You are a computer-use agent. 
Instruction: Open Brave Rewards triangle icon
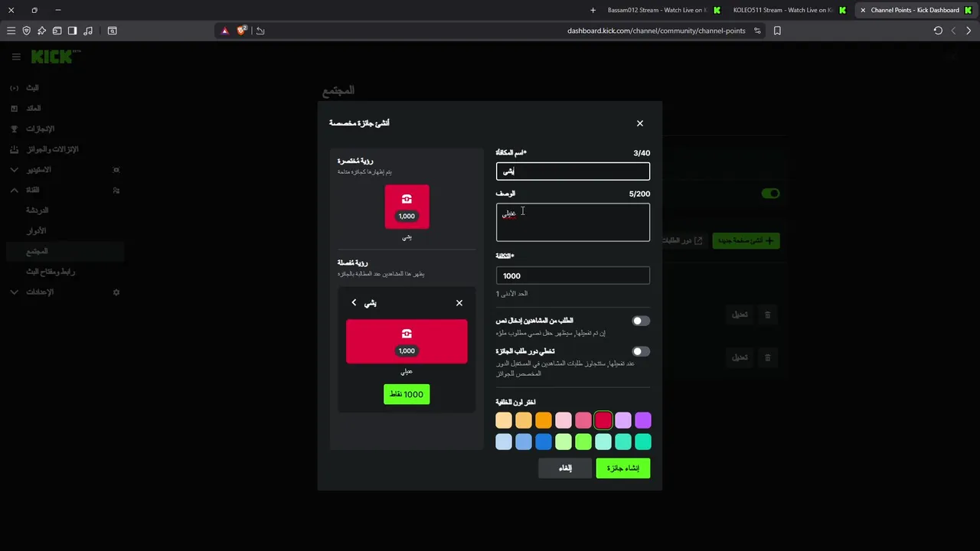[225, 31]
